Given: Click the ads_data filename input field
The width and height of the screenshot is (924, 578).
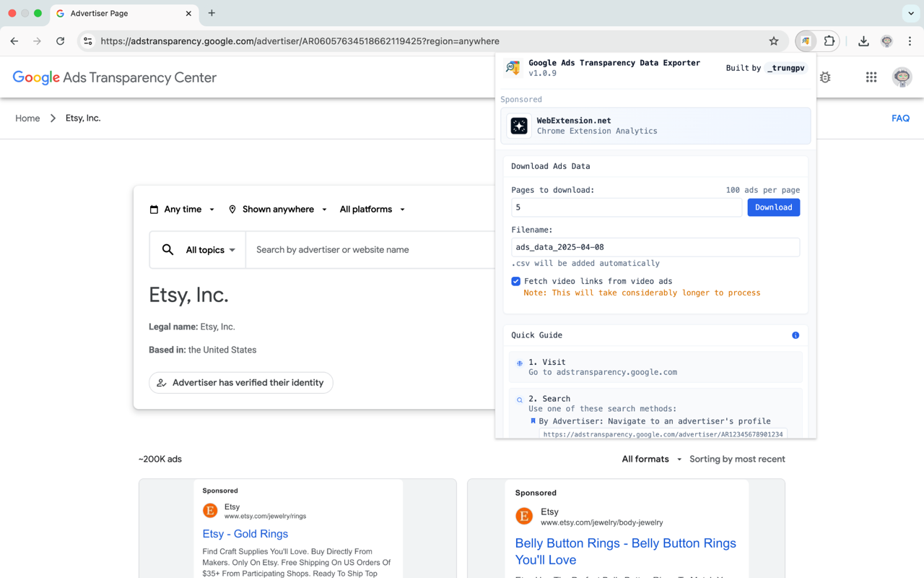Looking at the screenshot, I should pos(655,246).
